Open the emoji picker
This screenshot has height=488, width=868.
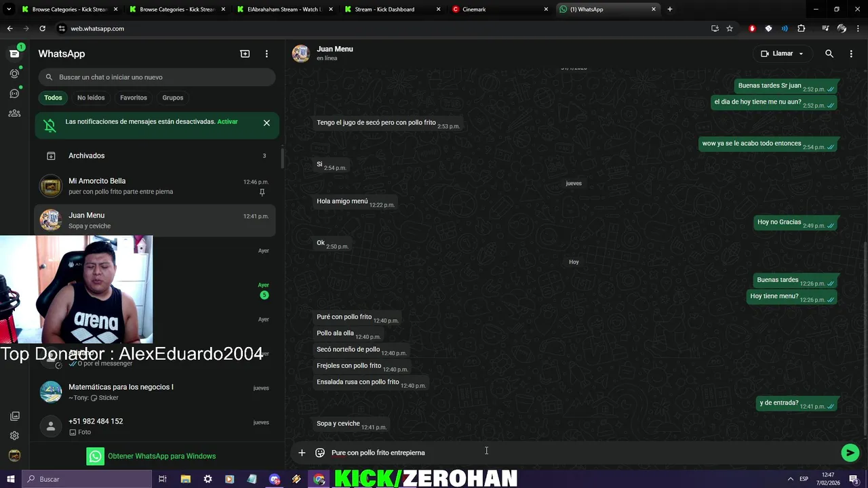point(320,453)
